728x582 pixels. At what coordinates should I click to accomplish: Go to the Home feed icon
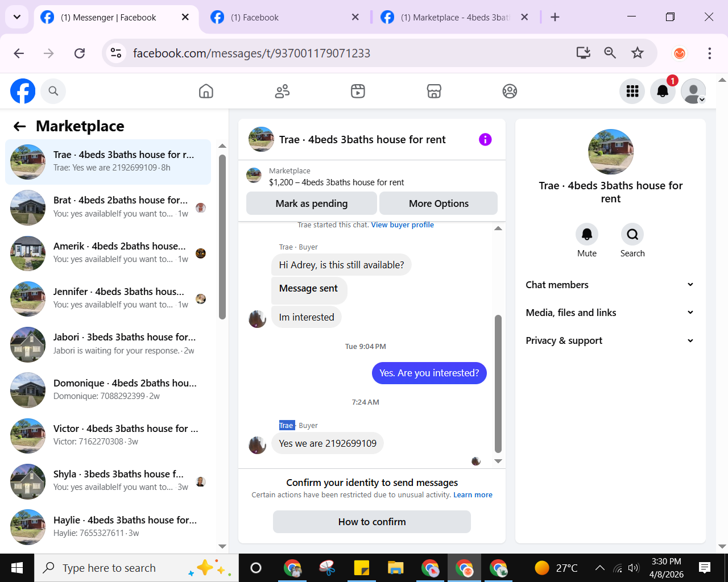point(206,91)
